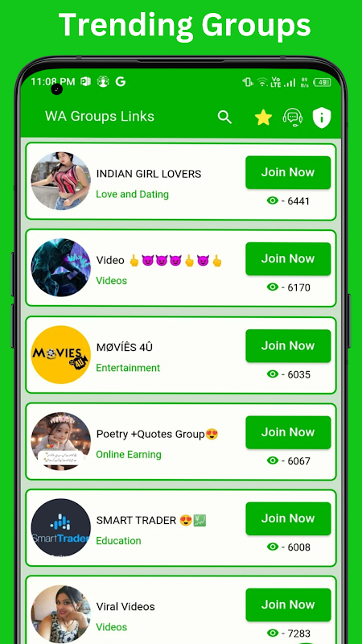The image size is (362, 644).
Task: Tap the eye icon beside 6008 views
Action: click(273, 547)
